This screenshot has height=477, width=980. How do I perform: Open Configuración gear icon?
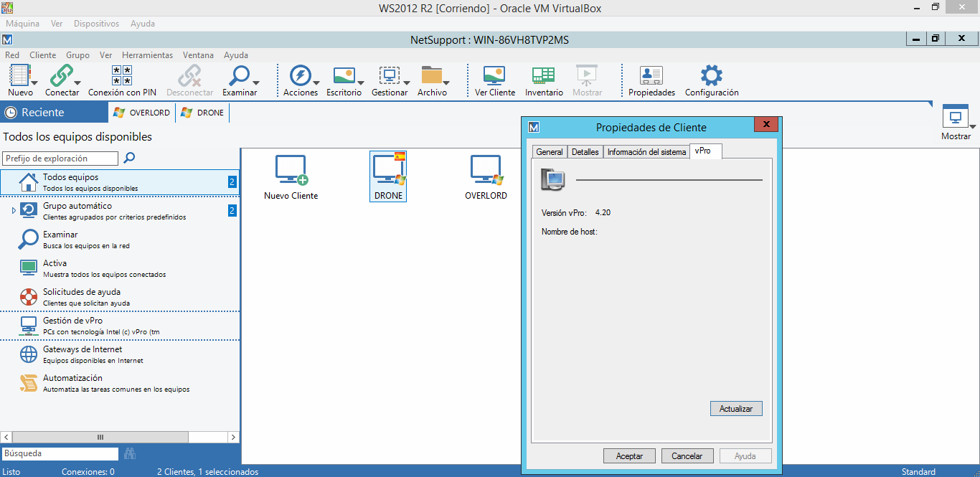click(x=711, y=75)
